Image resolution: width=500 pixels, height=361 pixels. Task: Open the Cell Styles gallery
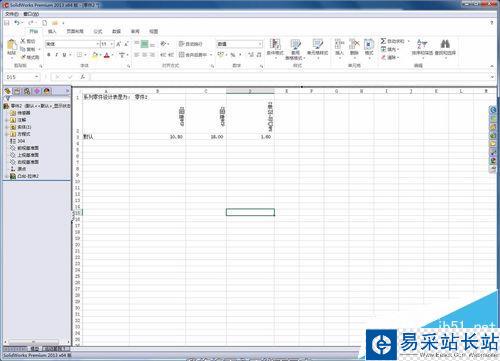tap(318, 48)
